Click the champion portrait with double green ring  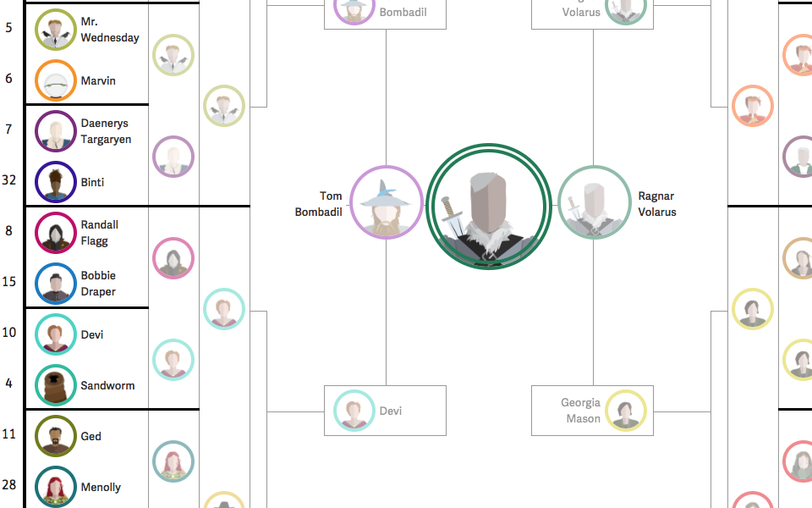488,207
